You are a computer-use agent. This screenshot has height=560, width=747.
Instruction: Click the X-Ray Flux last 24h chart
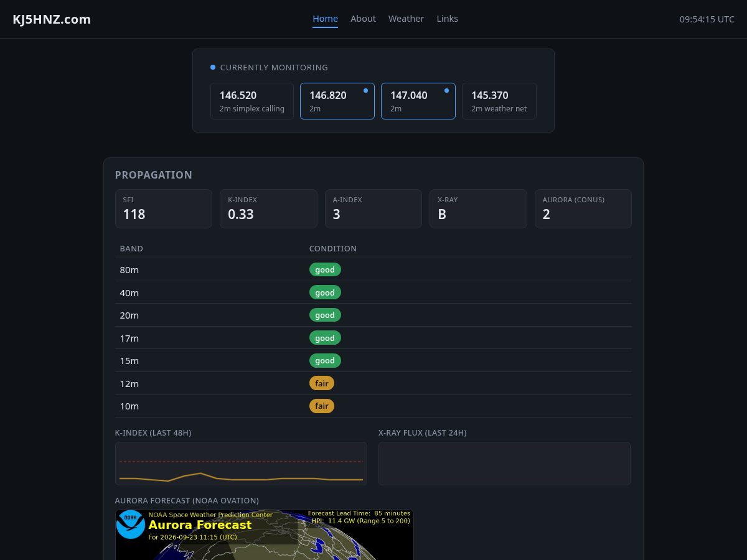coord(504,464)
